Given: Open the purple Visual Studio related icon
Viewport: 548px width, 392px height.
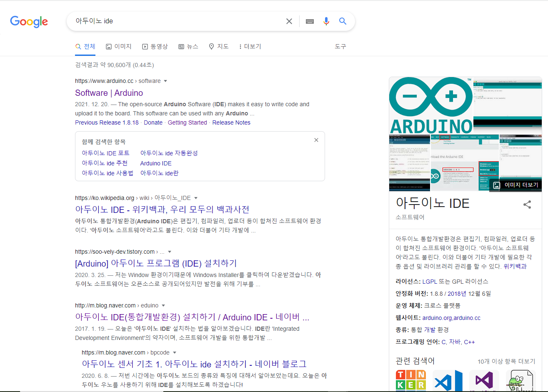Looking at the screenshot, I should [484, 380].
